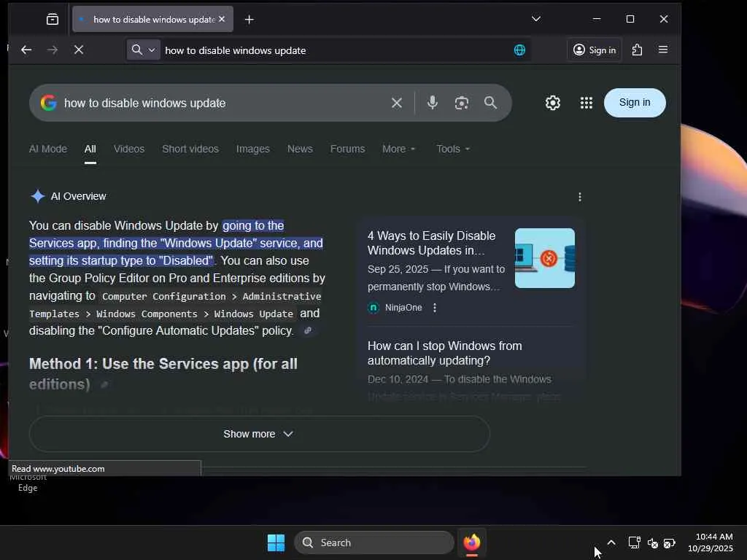Screen dimensions: 747x560
Task: Switch to Short videos tab
Action: click(190, 149)
